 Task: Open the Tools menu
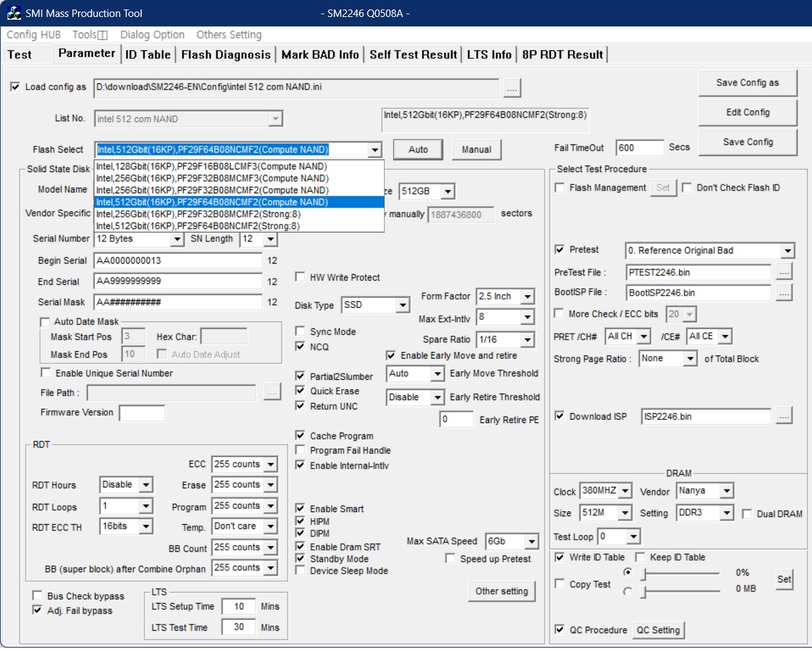(90, 35)
